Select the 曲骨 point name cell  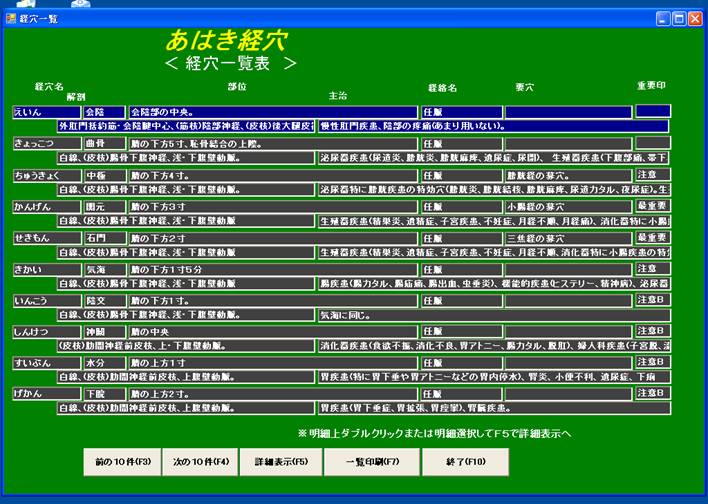(x=104, y=144)
